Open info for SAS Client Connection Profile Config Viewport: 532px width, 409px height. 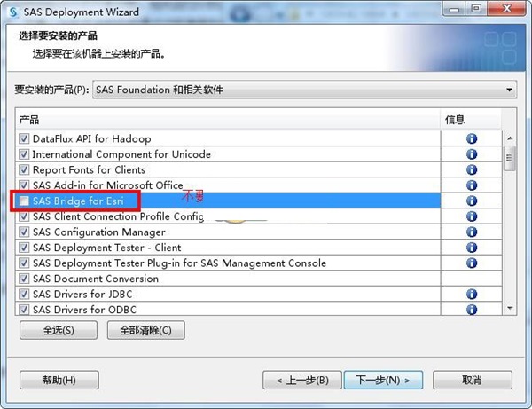point(472,216)
